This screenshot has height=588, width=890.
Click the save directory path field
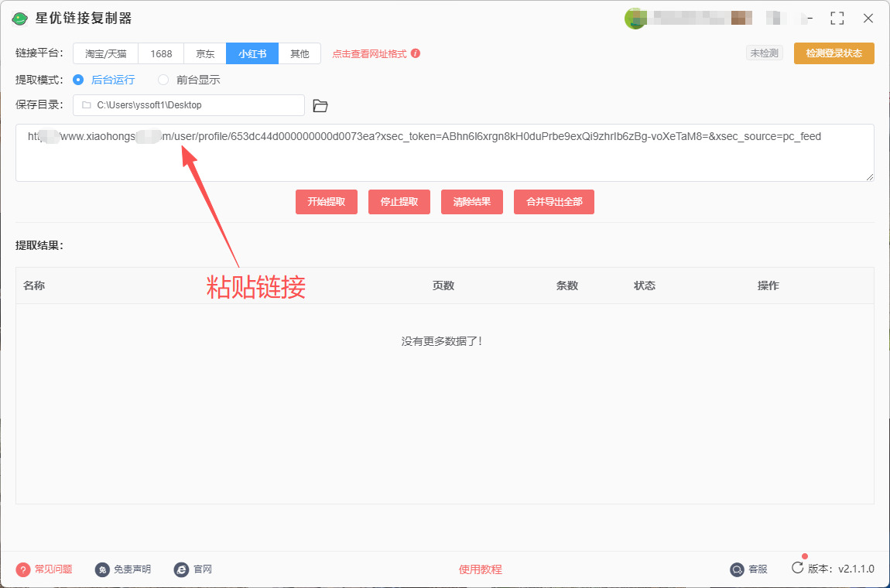[189, 105]
